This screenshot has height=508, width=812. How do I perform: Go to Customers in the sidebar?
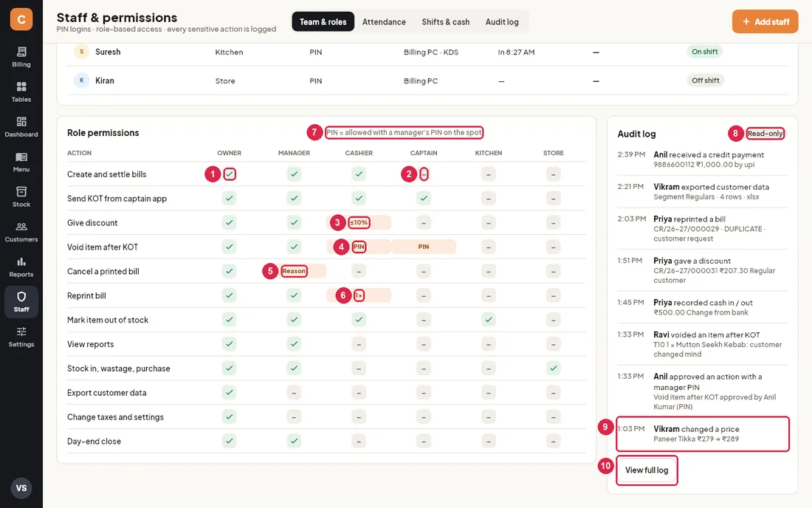pos(21,232)
